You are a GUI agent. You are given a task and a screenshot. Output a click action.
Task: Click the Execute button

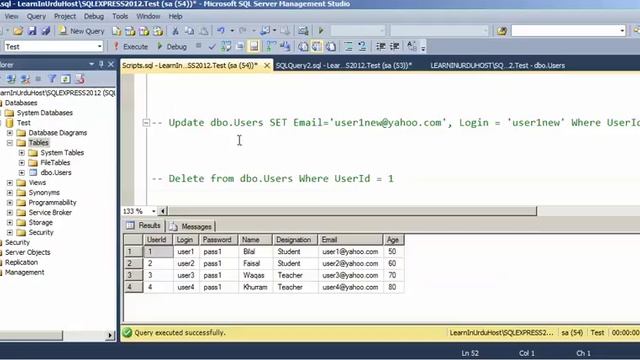tap(131, 47)
